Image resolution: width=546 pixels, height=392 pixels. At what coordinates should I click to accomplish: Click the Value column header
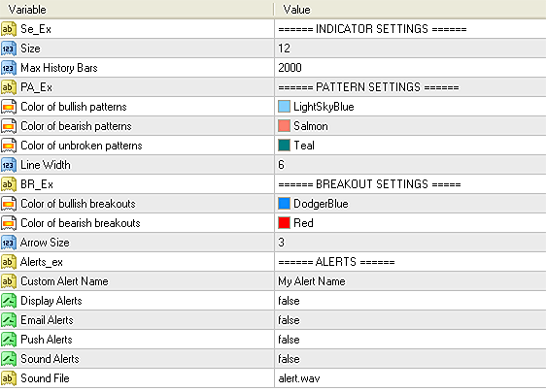(x=410, y=10)
